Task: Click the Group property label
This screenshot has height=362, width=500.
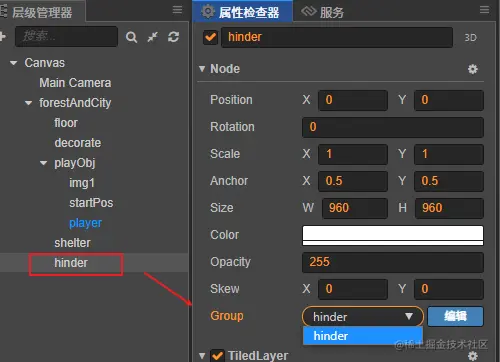Action: pyautogui.click(x=227, y=316)
